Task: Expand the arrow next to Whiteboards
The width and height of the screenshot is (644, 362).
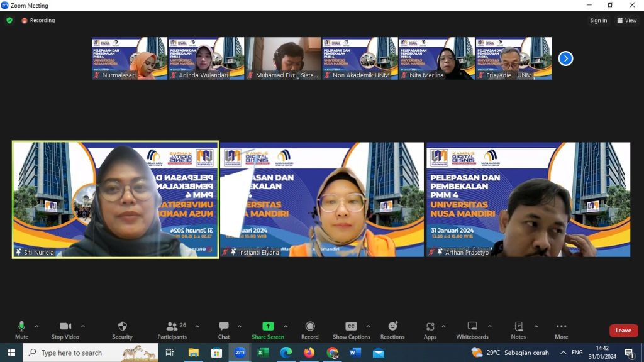Action: 489,326
